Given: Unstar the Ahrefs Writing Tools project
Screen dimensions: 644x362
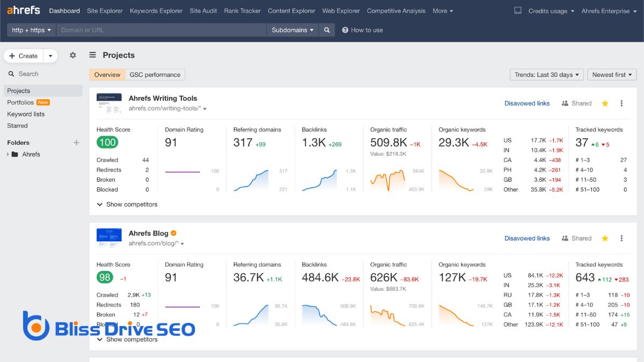Looking at the screenshot, I should pyautogui.click(x=605, y=104).
